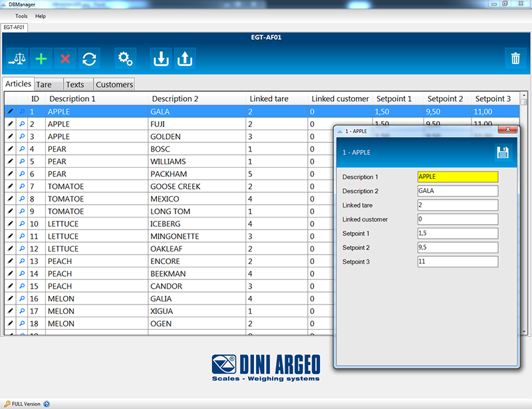Switch to the Customers tab
Screen dimensions: 532x409
point(114,84)
